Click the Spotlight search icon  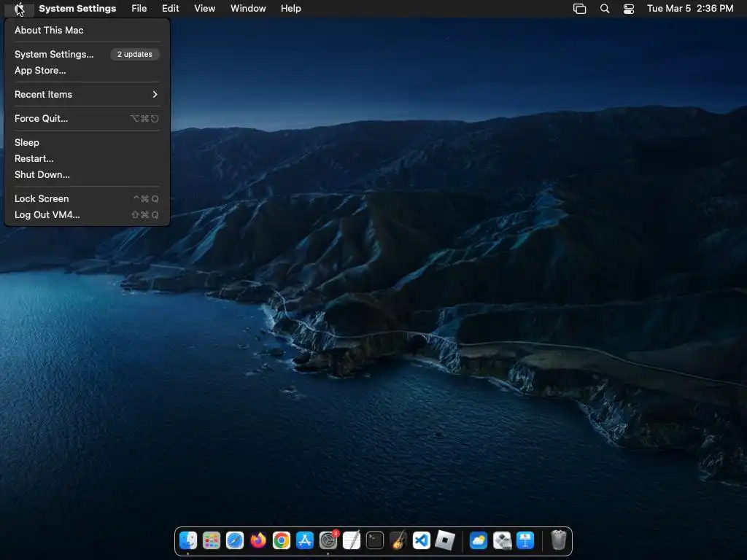[x=605, y=9]
